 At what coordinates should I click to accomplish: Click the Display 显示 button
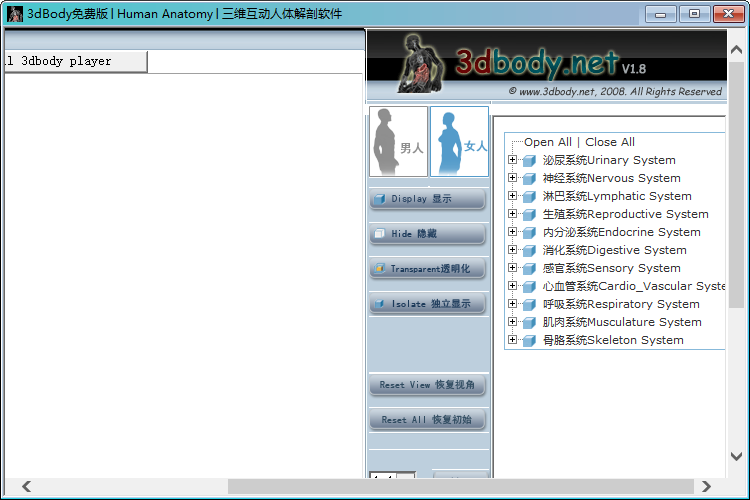tap(428, 199)
